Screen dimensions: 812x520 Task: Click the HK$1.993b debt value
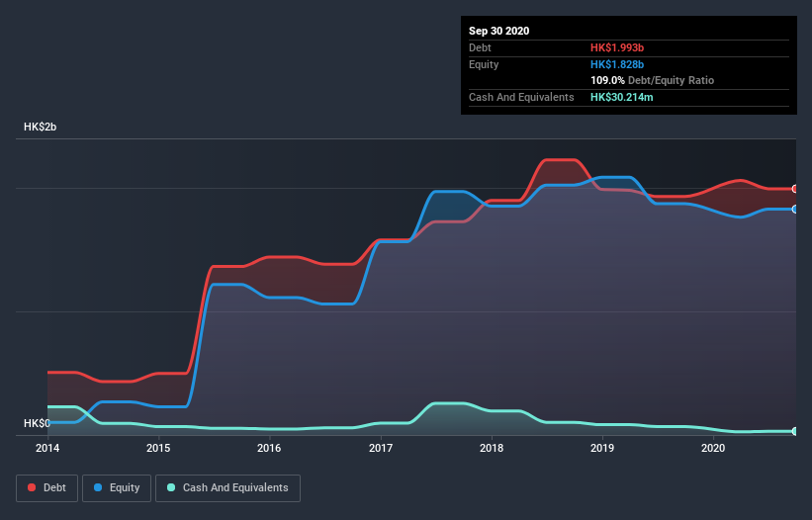point(617,47)
